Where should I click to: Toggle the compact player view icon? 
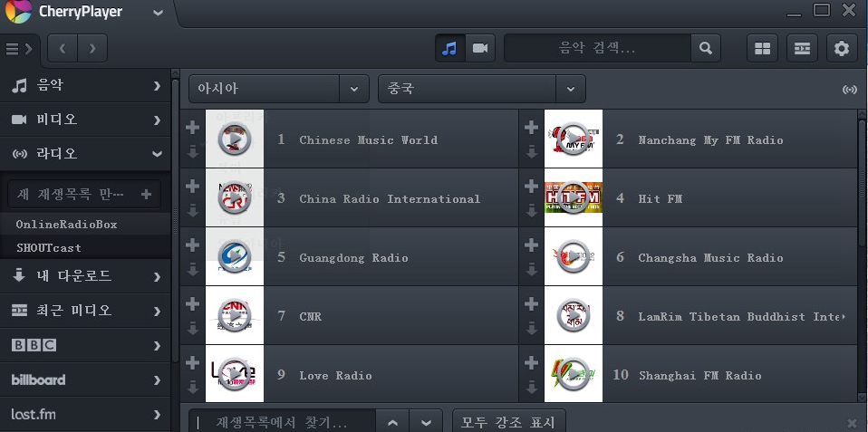point(802,48)
